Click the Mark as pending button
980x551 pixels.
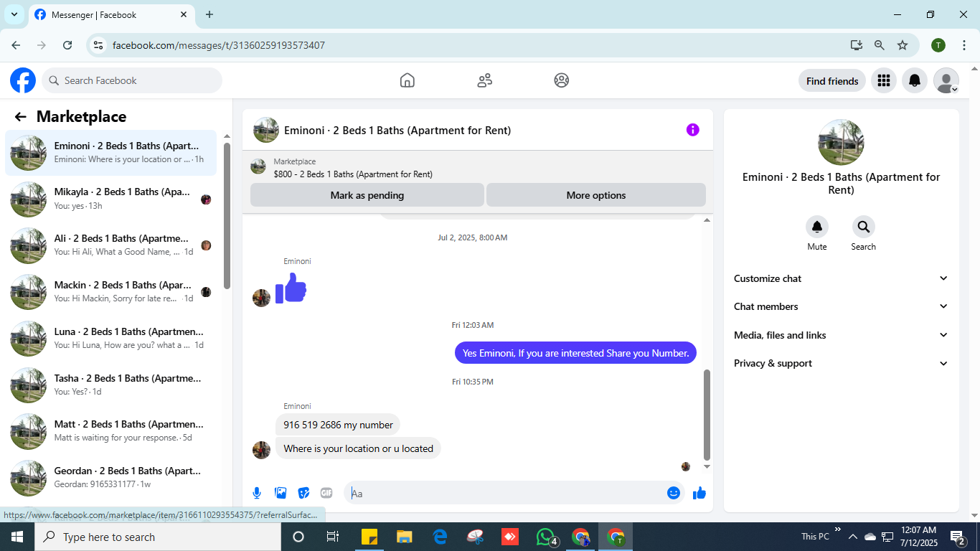coord(367,195)
